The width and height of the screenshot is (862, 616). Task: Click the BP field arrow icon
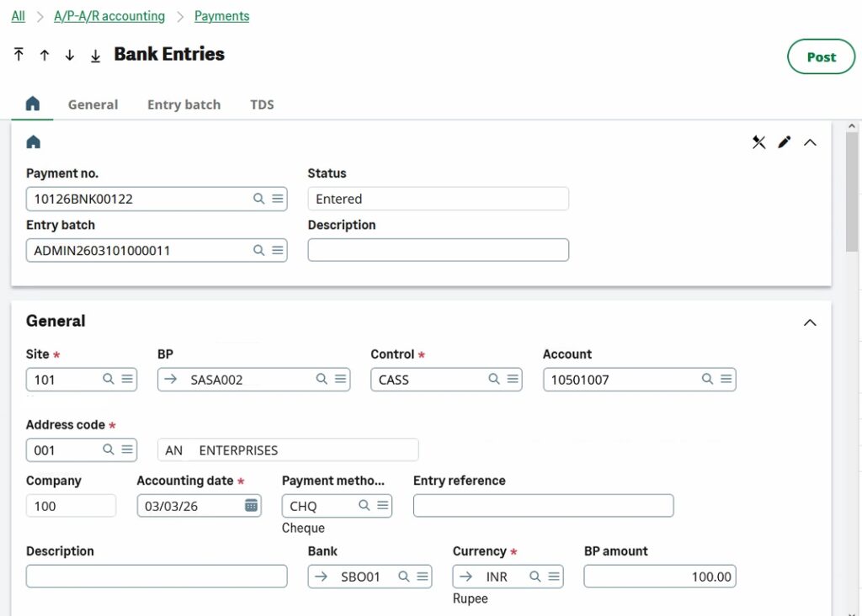point(171,380)
